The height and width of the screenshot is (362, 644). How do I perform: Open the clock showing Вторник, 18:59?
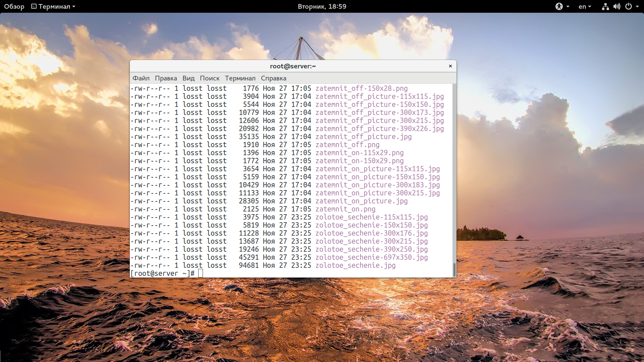[x=322, y=6]
